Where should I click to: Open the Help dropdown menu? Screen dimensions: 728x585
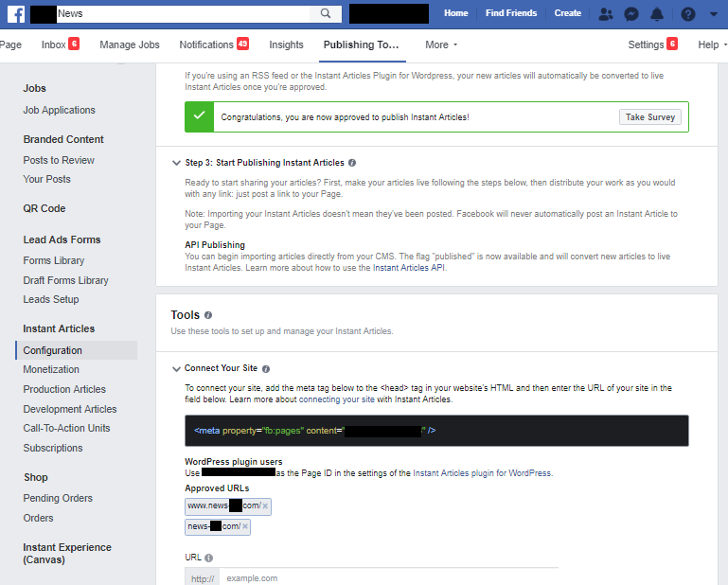pos(712,44)
